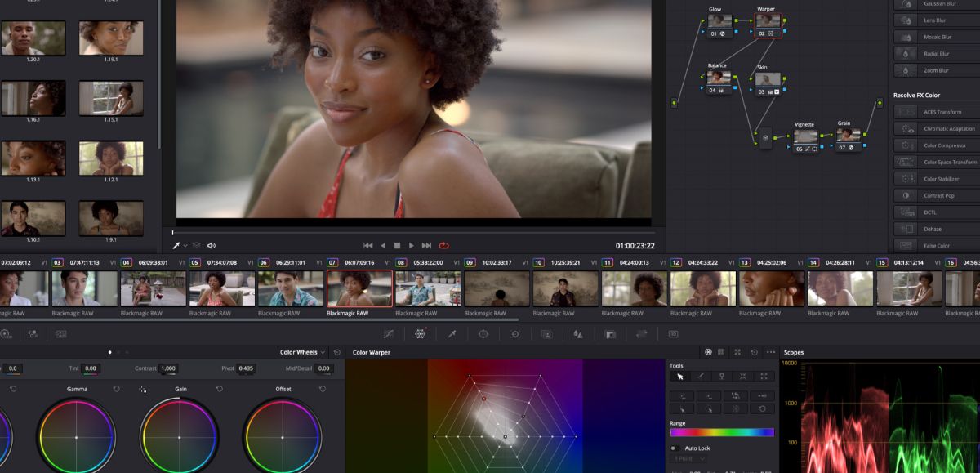This screenshot has width=980, height=473.
Task: Open the viewer eyedropper options dropdown
Action: (185, 245)
